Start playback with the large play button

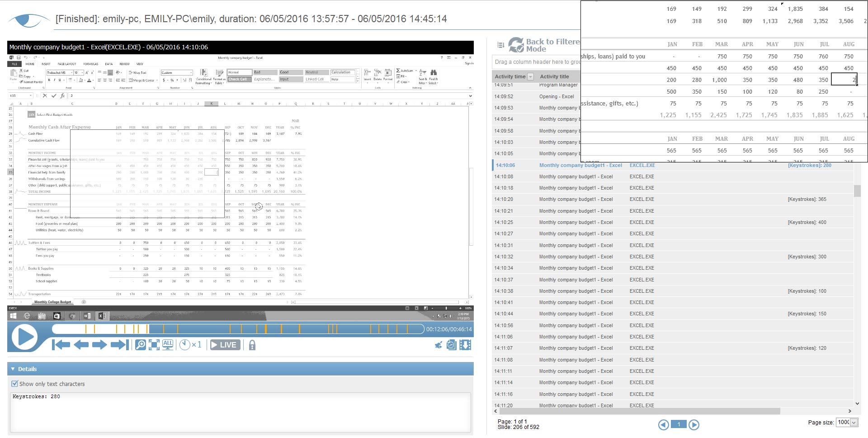[24, 337]
